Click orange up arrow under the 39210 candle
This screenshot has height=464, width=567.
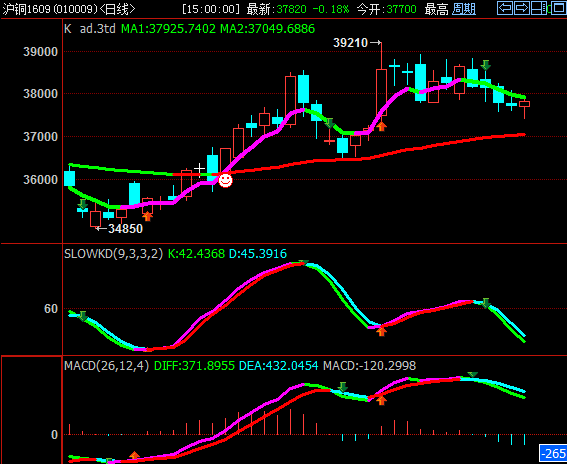[381, 126]
